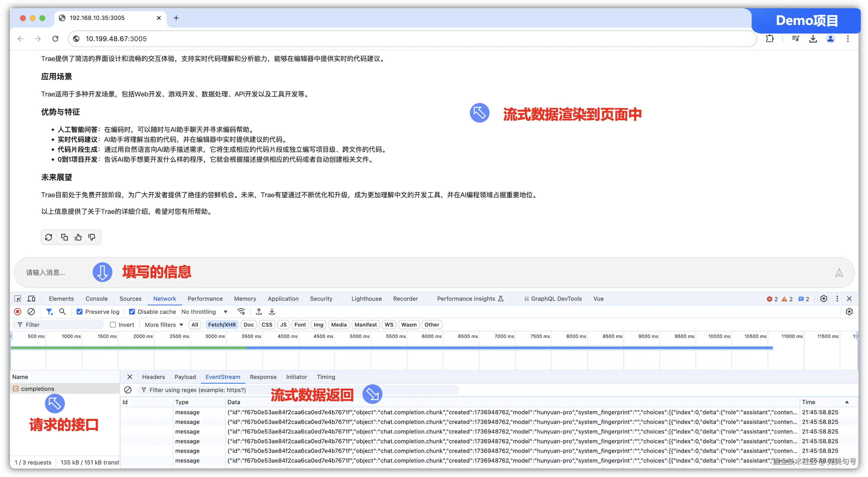This screenshot has width=868, height=477.
Task: Enable the Invert filter checkbox
Action: click(x=113, y=325)
